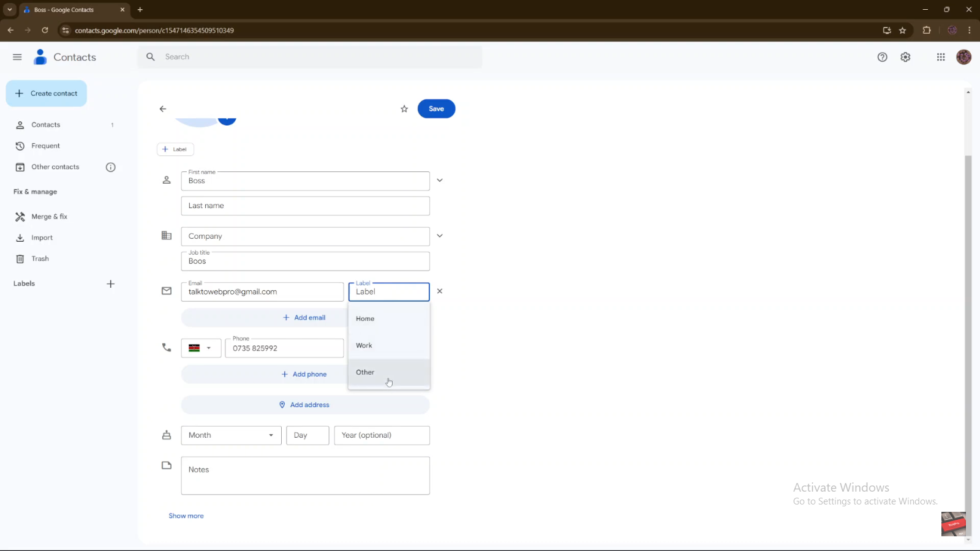Click the Company field
Screen dimensions: 980x551
coord(305,236)
